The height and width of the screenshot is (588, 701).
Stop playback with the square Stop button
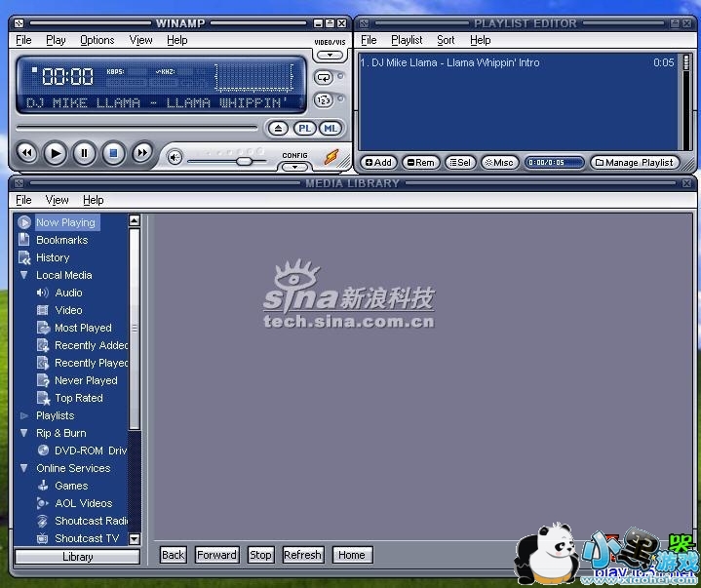(x=113, y=153)
